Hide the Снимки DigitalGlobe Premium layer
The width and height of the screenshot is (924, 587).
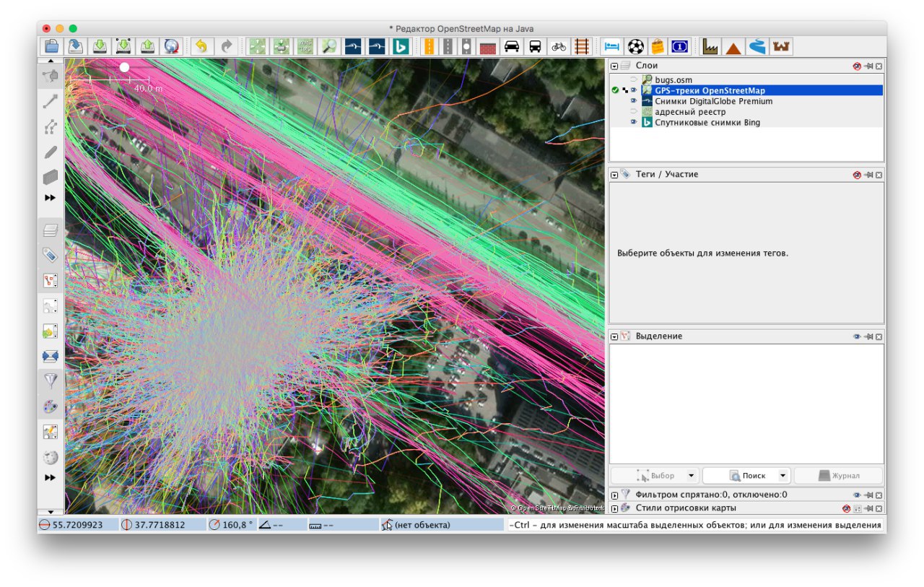pyautogui.click(x=634, y=101)
